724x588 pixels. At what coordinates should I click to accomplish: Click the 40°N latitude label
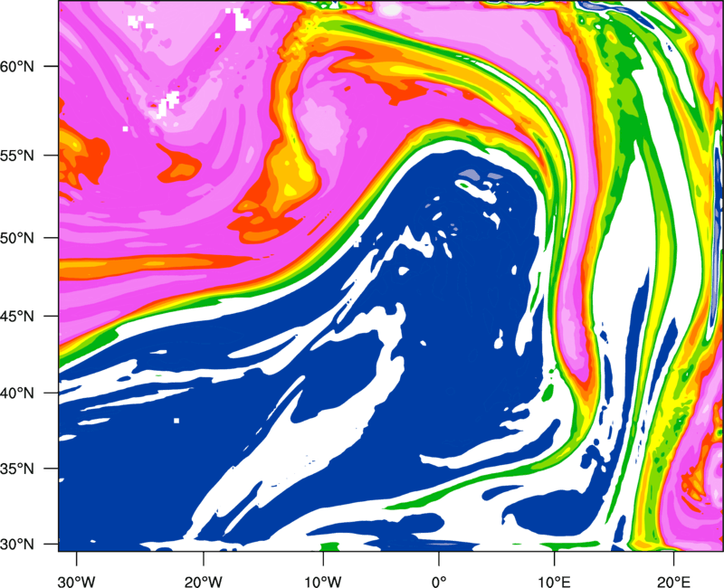coord(17,394)
